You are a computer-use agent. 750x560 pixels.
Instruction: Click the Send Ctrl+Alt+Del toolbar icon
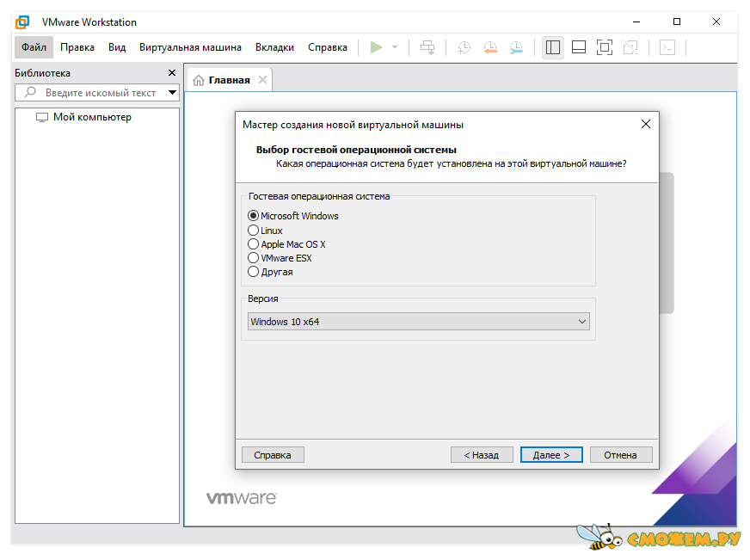tap(427, 47)
